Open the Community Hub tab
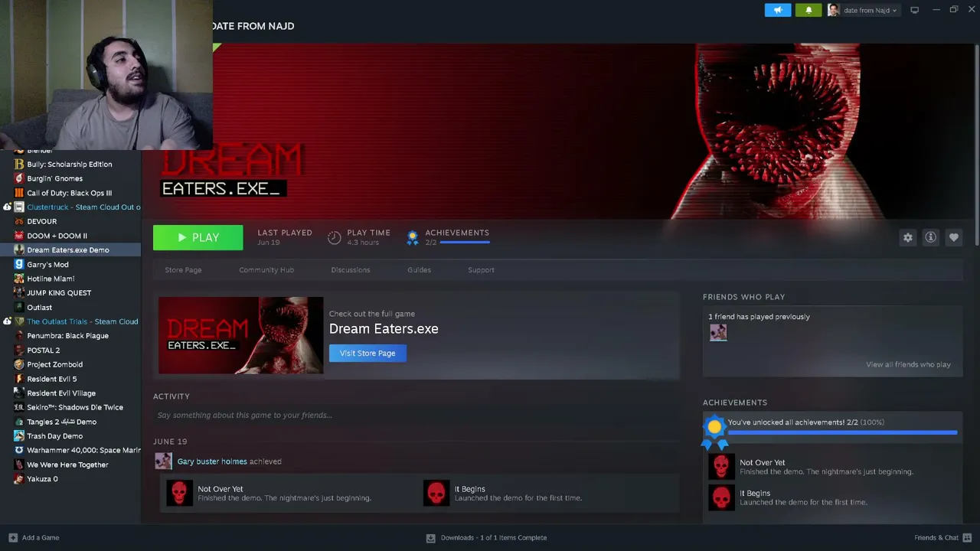The image size is (980, 551). (266, 269)
